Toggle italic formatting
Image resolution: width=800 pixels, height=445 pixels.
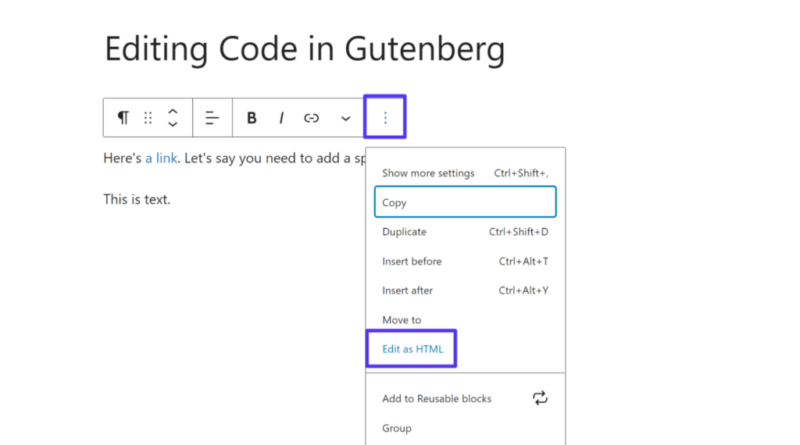pos(281,118)
